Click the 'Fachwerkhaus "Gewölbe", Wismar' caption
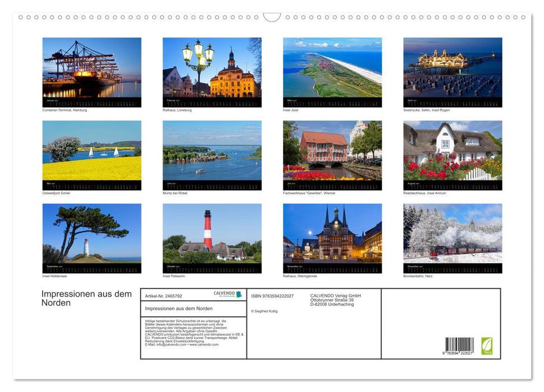Screen dimensions: 544x392 pyautogui.click(x=309, y=193)
